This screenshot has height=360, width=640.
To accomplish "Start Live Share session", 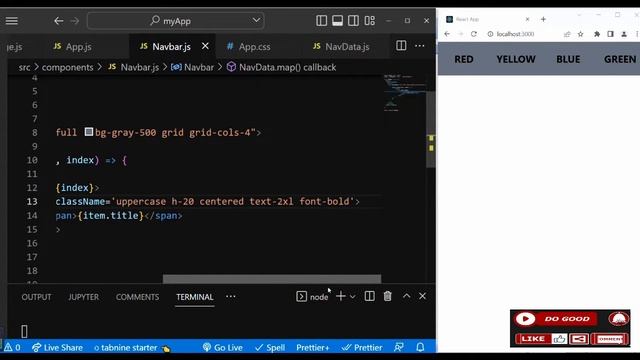I will (x=57, y=347).
